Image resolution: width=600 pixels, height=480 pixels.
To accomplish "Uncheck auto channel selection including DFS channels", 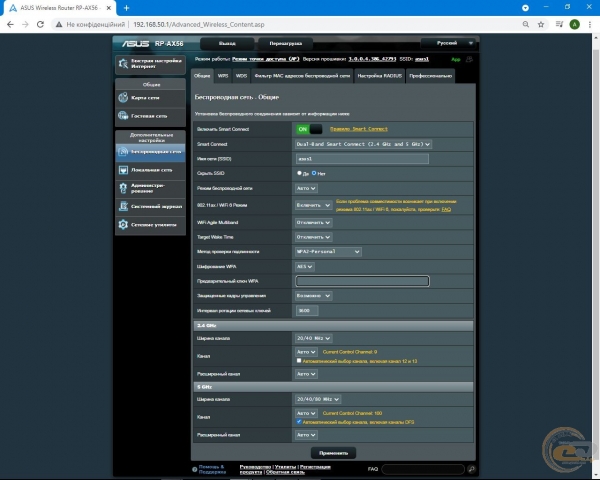I will point(299,421).
